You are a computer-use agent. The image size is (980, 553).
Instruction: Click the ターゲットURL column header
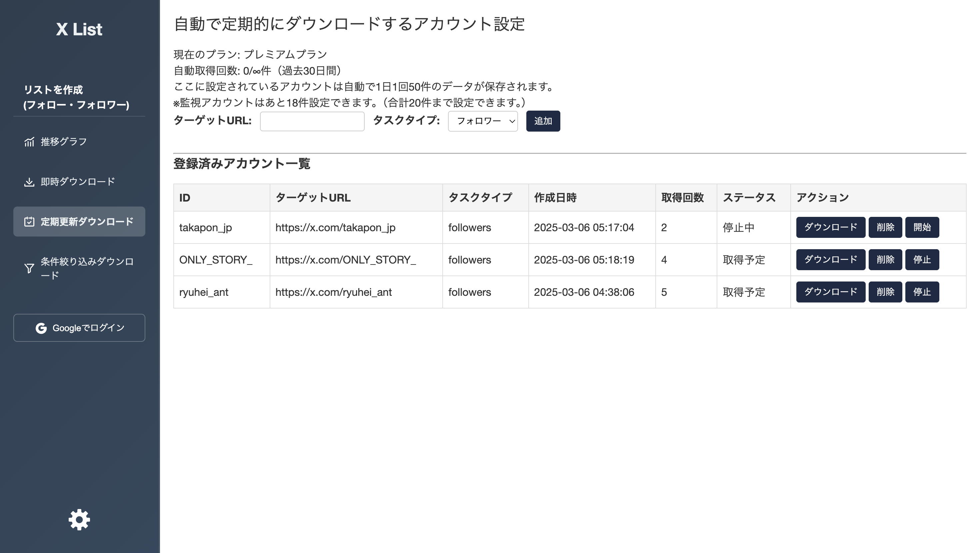coord(356,198)
